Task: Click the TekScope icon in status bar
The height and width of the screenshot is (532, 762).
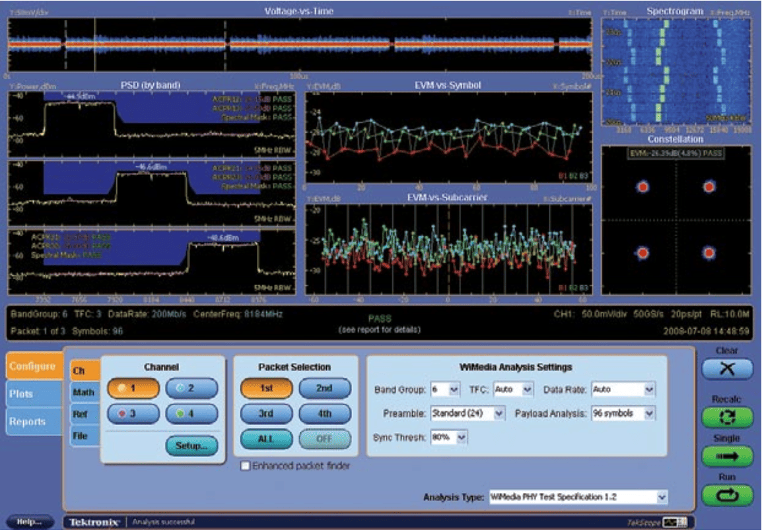Action: click(x=675, y=523)
